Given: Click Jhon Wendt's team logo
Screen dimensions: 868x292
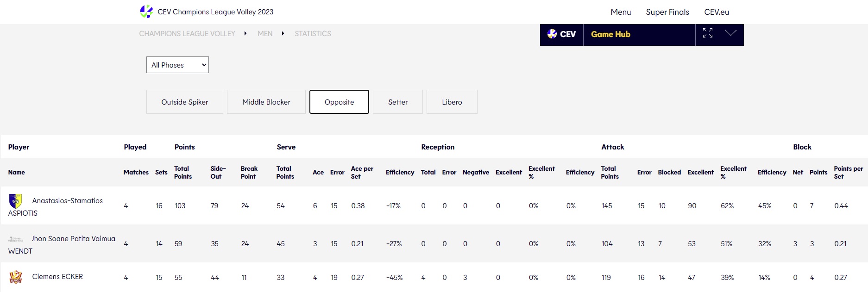Looking at the screenshot, I should [x=16, y=239].
